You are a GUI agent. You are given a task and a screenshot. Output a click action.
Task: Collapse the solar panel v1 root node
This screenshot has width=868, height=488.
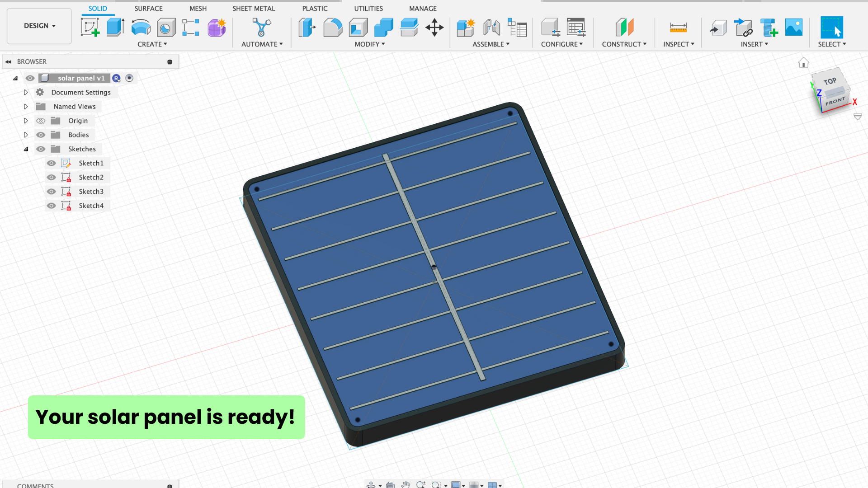[x=15, y=78]
